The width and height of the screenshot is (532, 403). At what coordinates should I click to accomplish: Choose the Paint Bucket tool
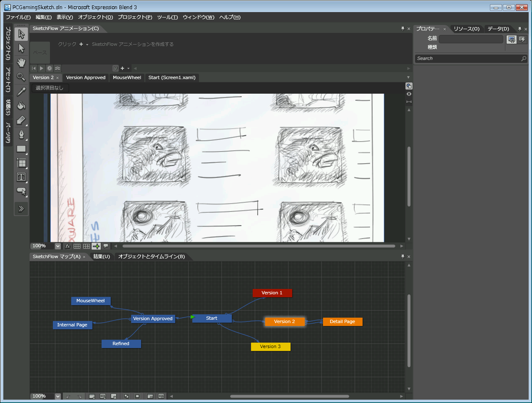point(21,105)
